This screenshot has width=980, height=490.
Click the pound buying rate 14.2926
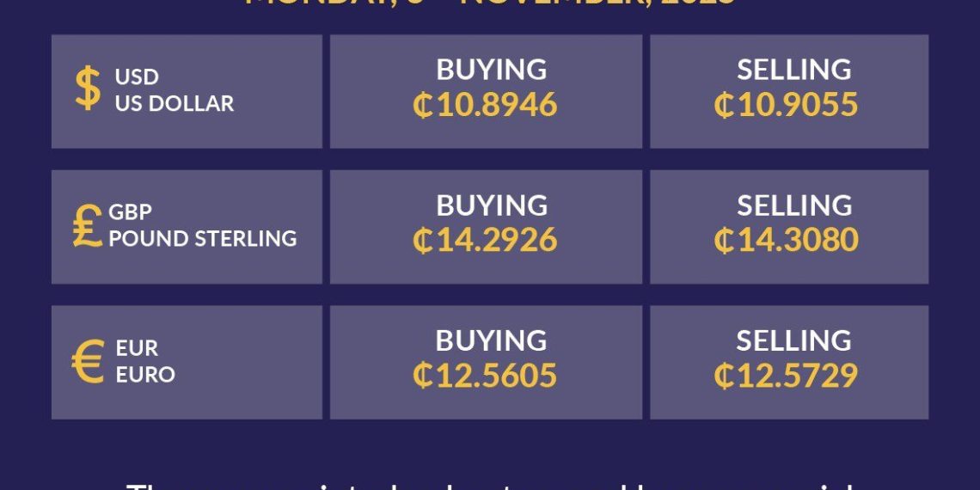pyautogui.click(x=497, y=240)
